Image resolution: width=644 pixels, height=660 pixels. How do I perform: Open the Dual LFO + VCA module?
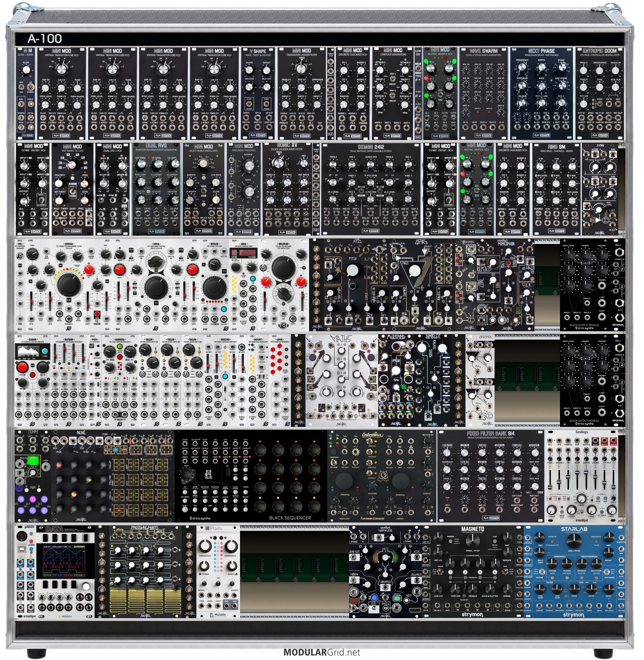click(x=113, y=189)
